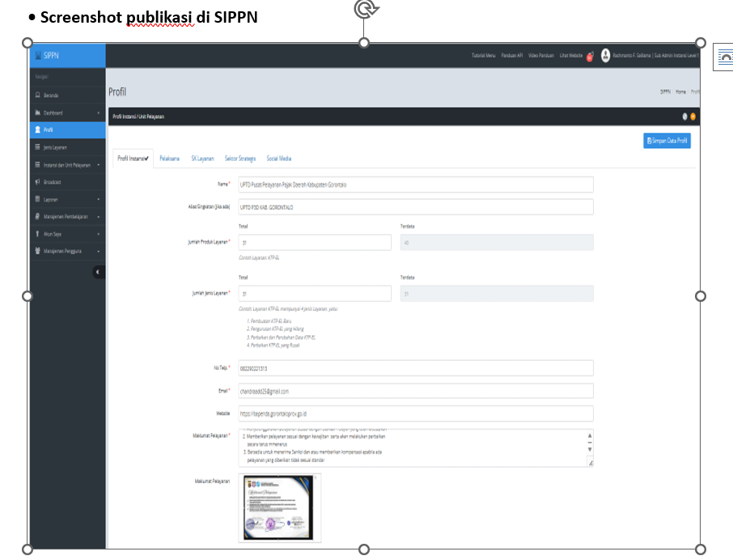733x560 pixels.
Task: Click the Manajemen Pengguna sidebar icon
Action: [x=38, y=251]
